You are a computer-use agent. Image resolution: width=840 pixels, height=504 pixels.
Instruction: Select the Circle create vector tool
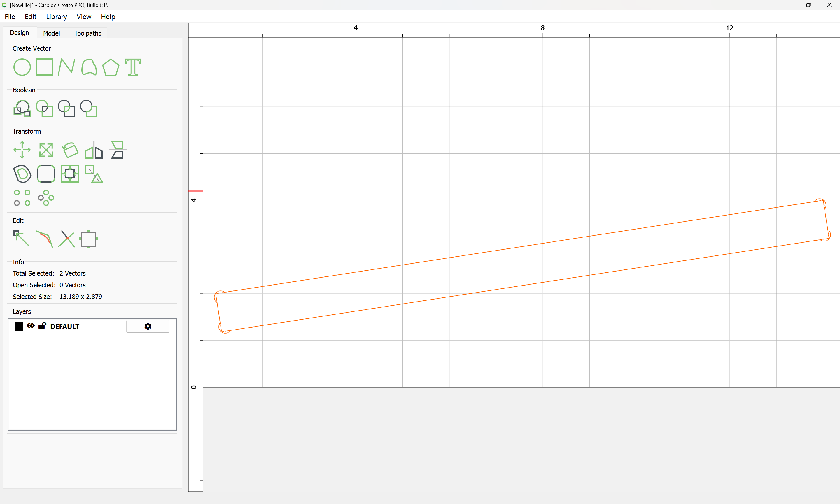(22, 67)
